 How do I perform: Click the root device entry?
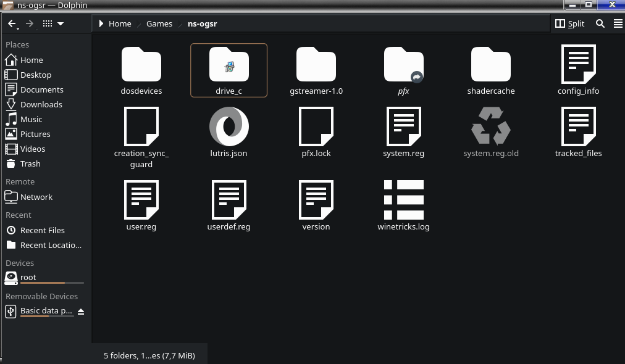point(28,278)
